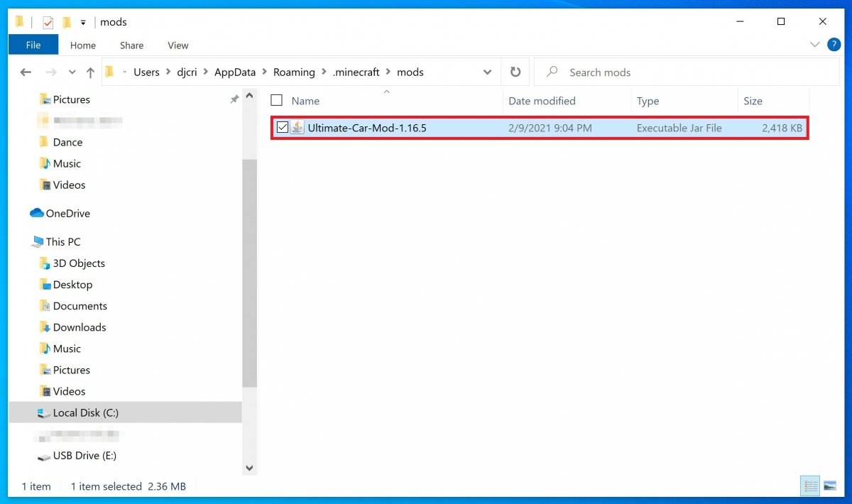This screenshot has height=504, width=852.
Task: Open the Dance folder in sidebar
Action: pyautogui.click(x=68, y=142)
